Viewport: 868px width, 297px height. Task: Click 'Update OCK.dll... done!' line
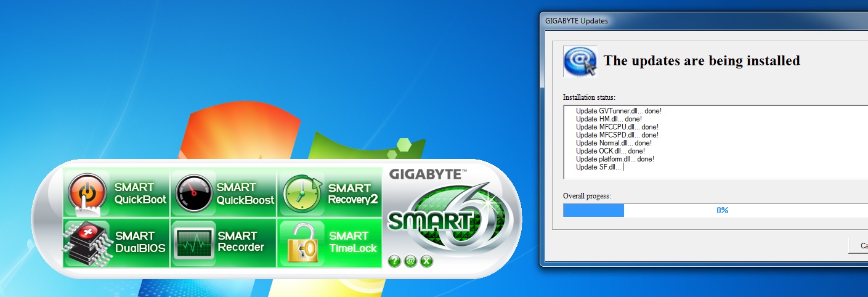point(610,151)
